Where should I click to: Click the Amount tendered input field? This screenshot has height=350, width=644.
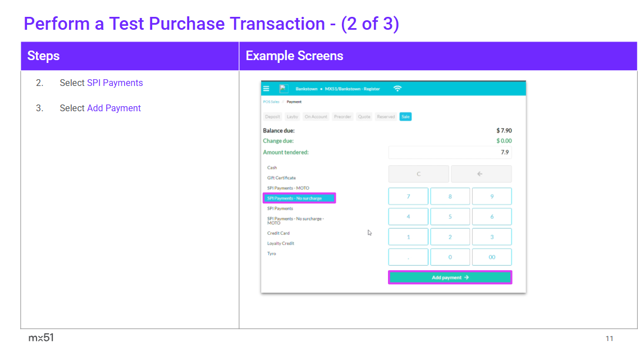(450, 152)
